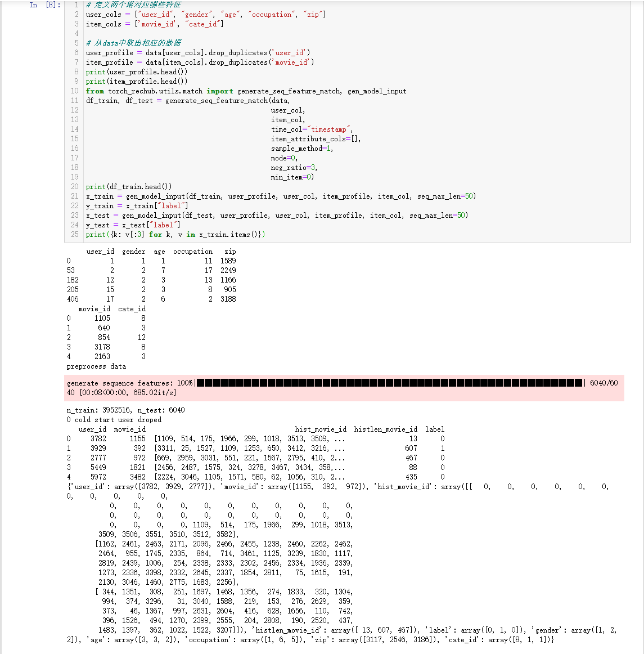Click the 'label' column header
The height and width of the screenshot is (654, 644).
coord(435,429)
